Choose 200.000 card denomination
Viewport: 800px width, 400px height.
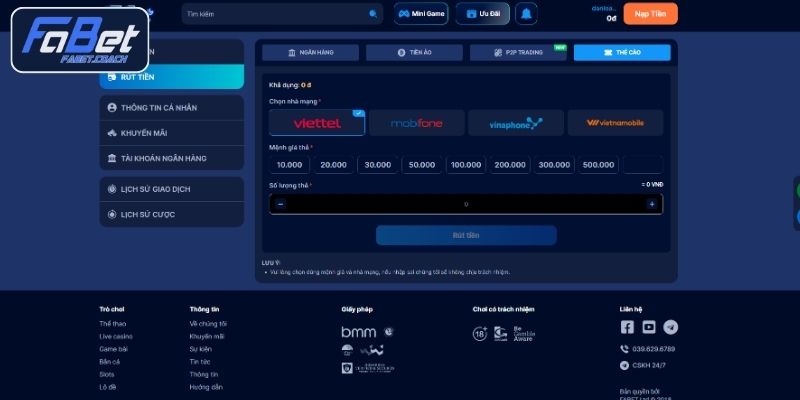pos(510,165)
